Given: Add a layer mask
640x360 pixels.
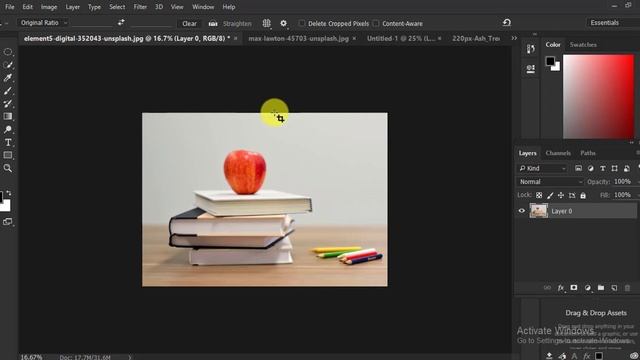Looking at the screenshot, I should pyautogui.click(x=574, y=288).
